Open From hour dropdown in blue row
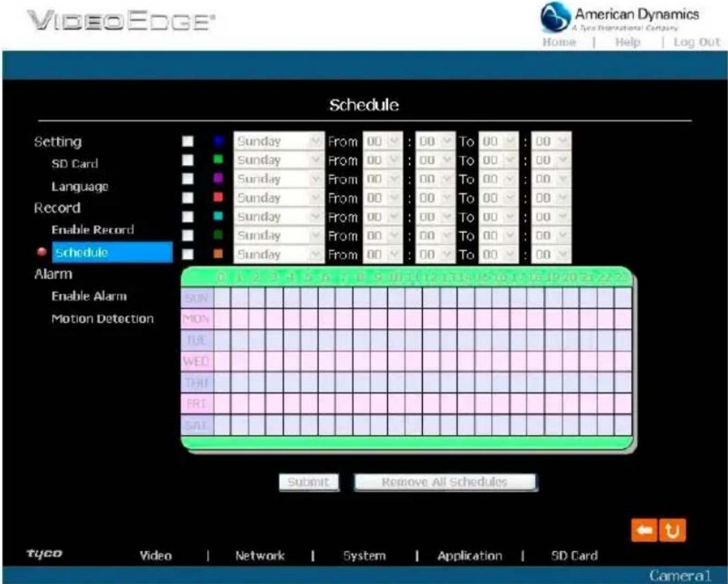Image resolution: width=728 pixels, height=584 pixels. pyautogui.click(x=382, y=141)
